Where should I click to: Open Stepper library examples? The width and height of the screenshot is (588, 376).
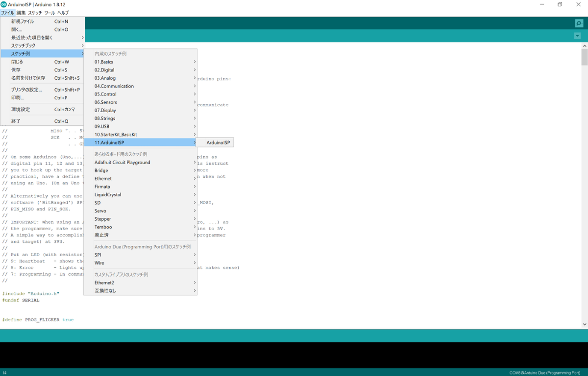[x=141, y=219]
